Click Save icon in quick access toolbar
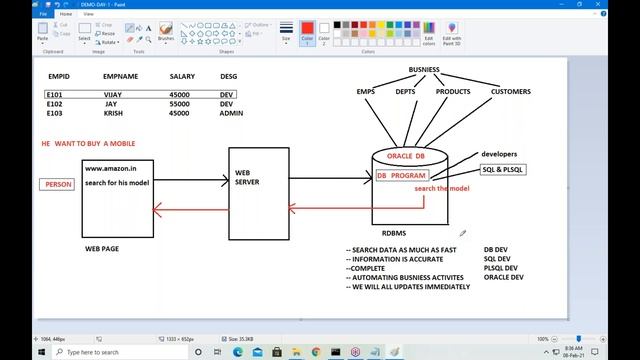 pyautogui.click(x=48, y=4)
